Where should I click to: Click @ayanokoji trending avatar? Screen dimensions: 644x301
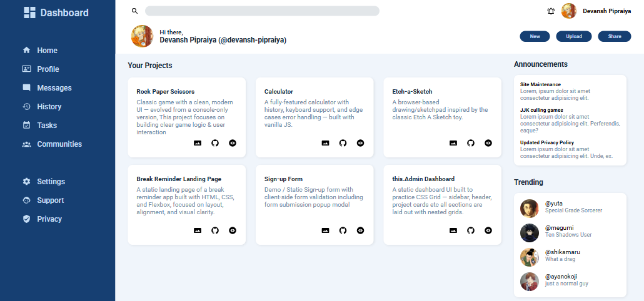530,282
